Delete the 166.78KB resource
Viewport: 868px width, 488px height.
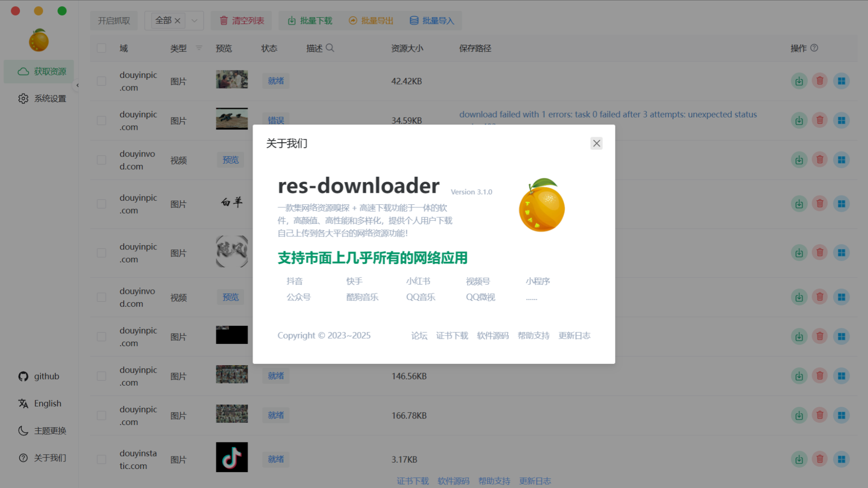click(x=820, y=415)
